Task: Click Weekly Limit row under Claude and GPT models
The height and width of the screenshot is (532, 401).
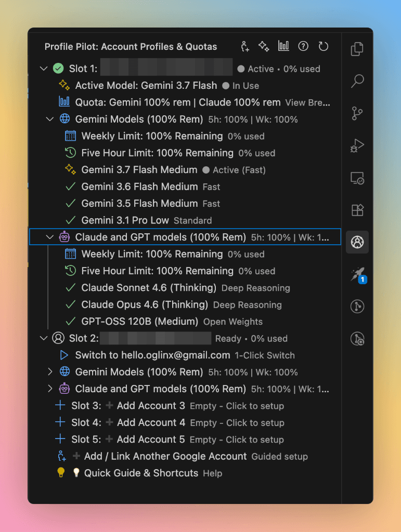Action: (185, 254)
